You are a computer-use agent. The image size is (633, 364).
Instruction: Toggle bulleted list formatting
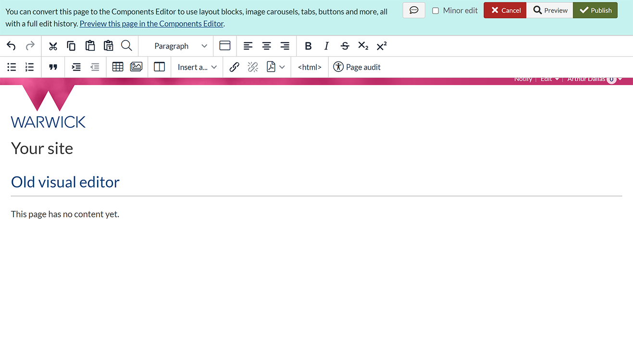click(x=12, y=67)
